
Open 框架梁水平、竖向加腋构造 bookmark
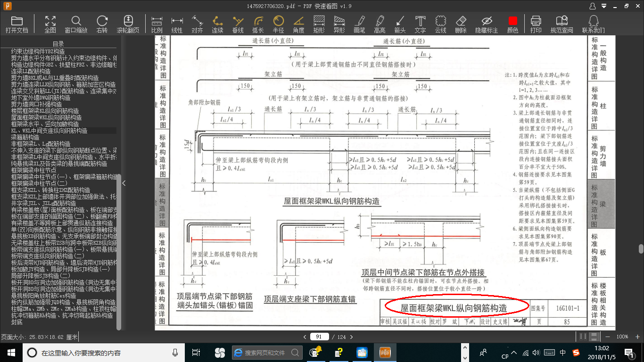45,124
